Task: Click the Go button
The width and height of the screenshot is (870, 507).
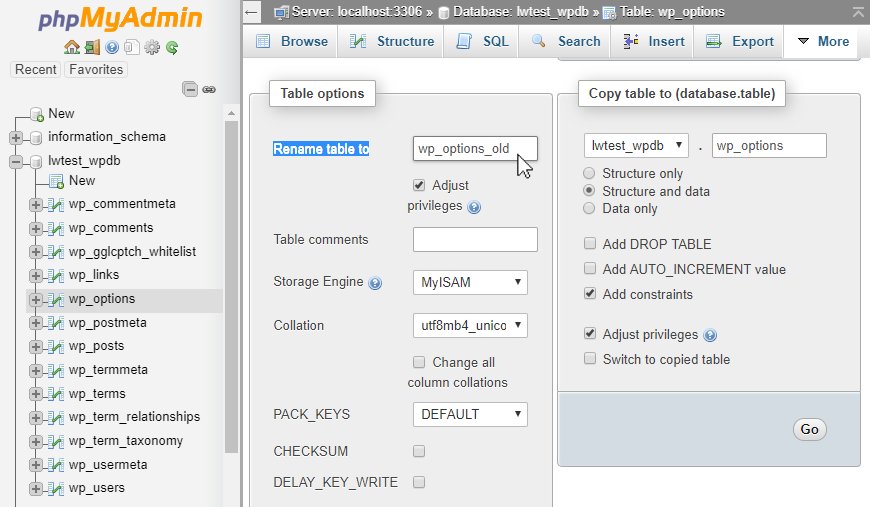Action: click(810, 429)
